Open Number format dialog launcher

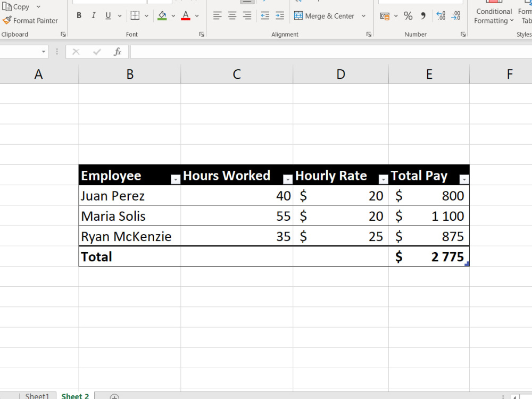[x=463, y=34]
